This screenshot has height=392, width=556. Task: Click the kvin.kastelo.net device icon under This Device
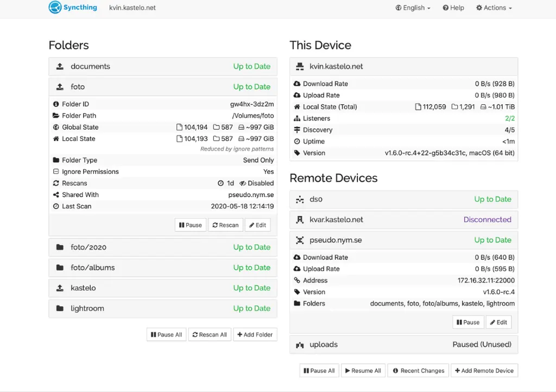tap(300, 66)
